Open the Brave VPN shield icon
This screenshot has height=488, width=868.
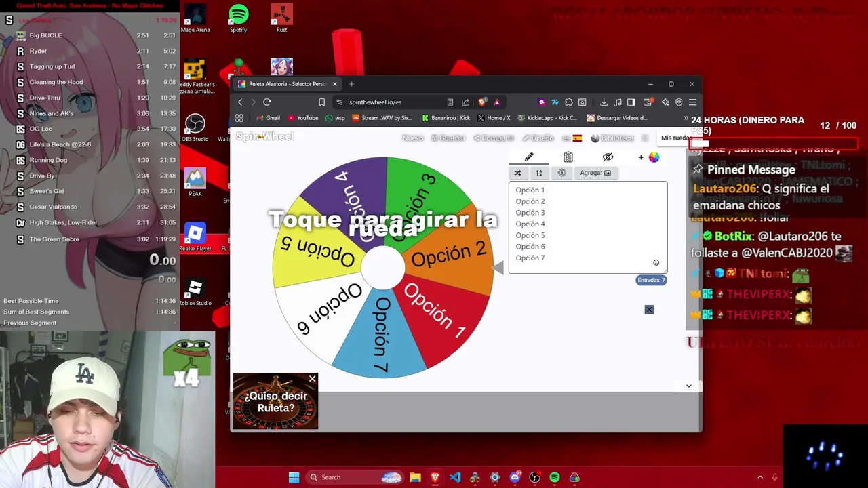tap(679, 102)
